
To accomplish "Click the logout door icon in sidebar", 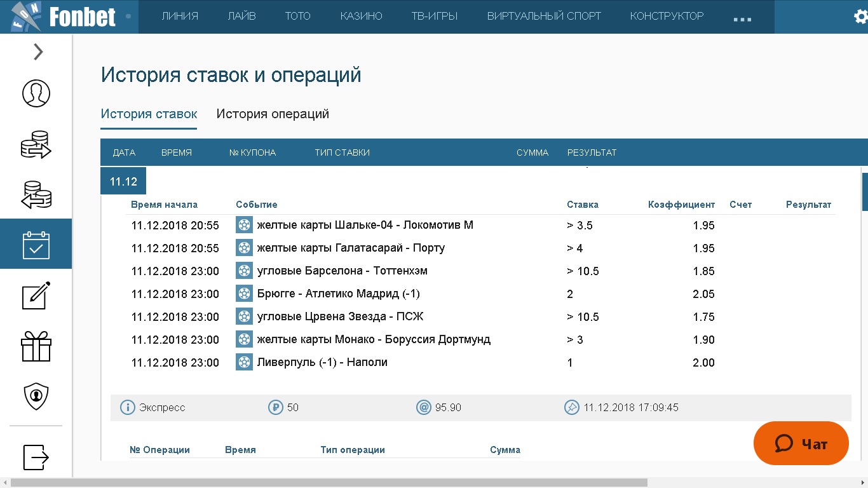I will [36, 456].
